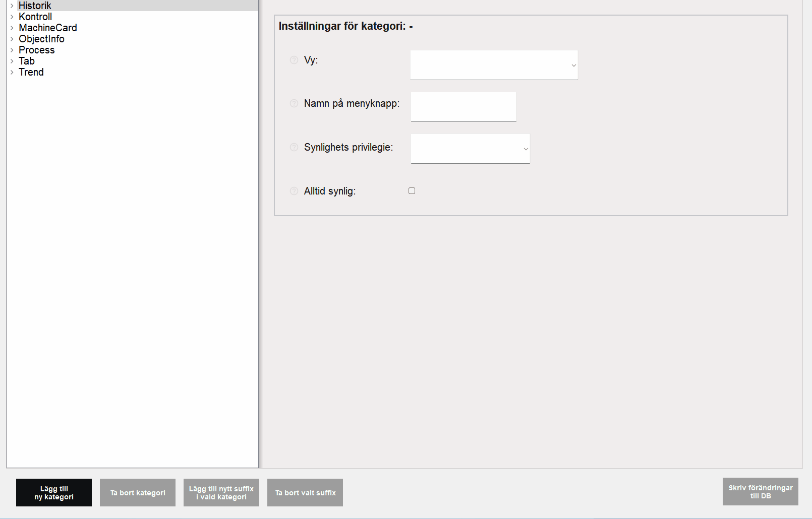Select the Process category
Screen dimensions: 812x519
(36, 50)
